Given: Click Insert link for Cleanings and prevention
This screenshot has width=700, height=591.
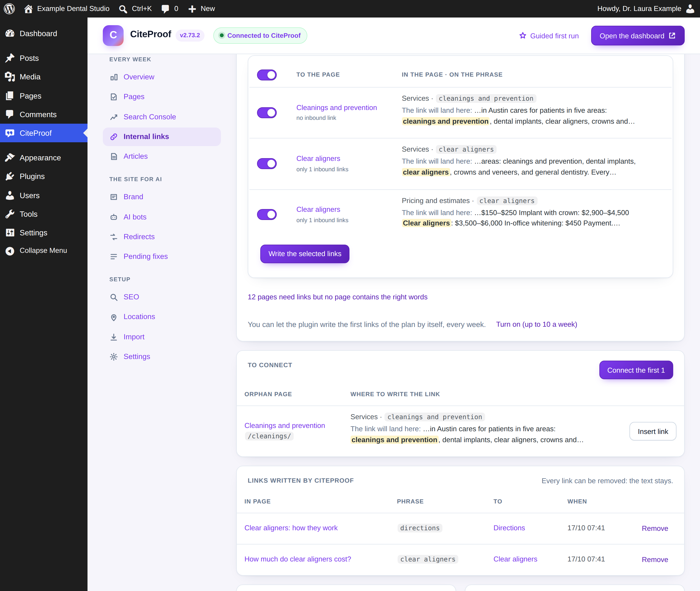Looking at the screenshot, I should coord(653,431).
